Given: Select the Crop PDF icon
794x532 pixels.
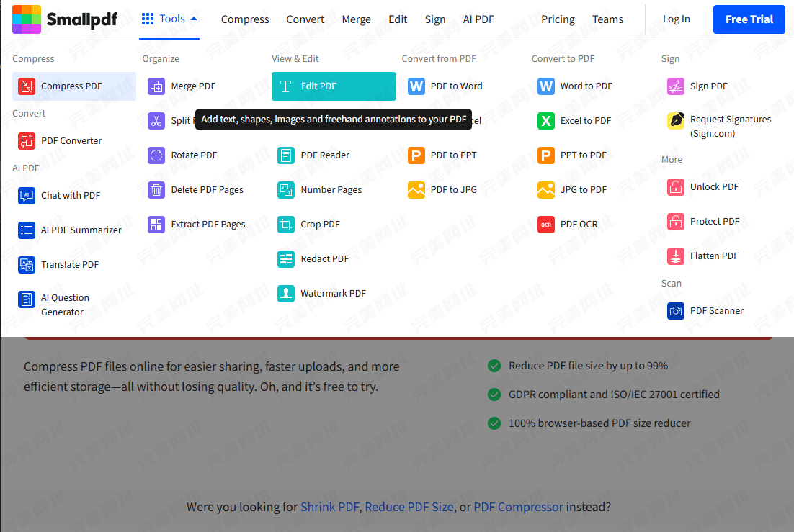Looking at the screenshot, I should click(285, 224).
